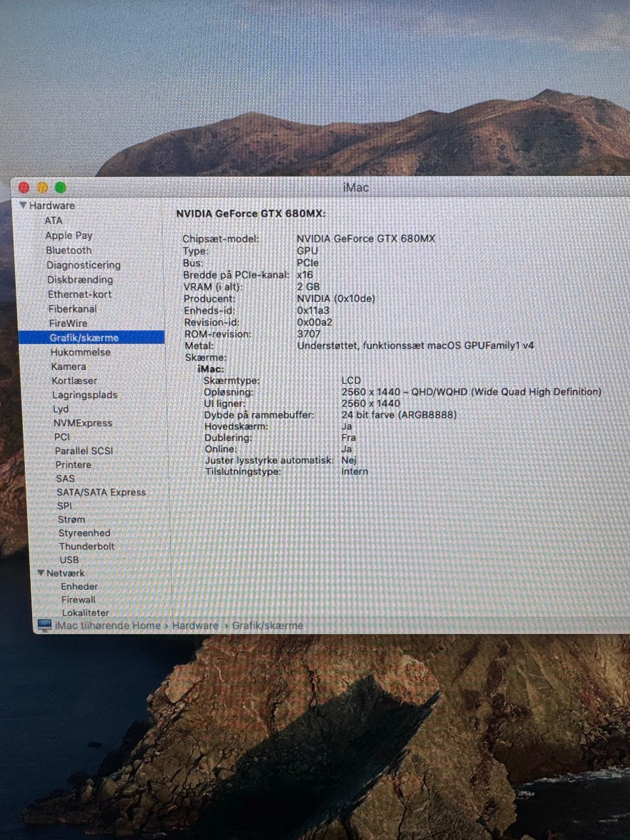Click 'Grafik/skærme' in the path bar
630x840 pixels.
(x=268, y=625)
